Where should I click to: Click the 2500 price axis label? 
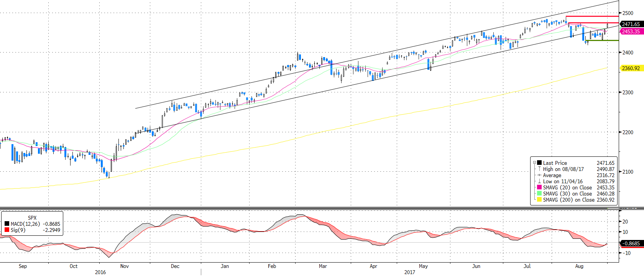tap(628, 13)
